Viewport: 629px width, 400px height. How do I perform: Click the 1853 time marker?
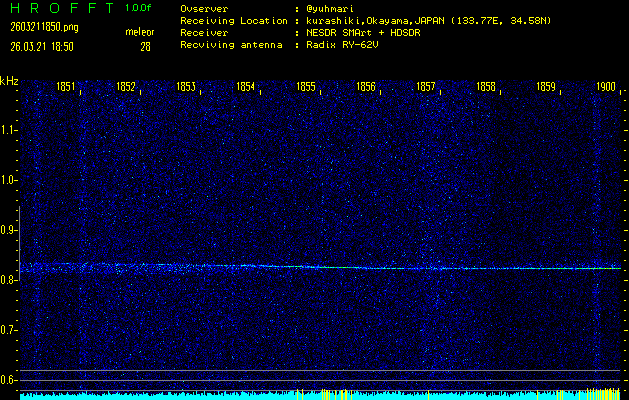tap(186, 88)
